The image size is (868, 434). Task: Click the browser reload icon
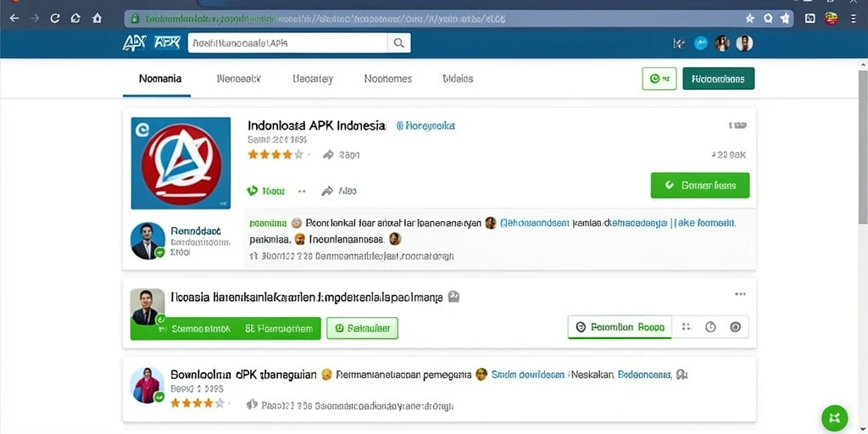(54, 19)
